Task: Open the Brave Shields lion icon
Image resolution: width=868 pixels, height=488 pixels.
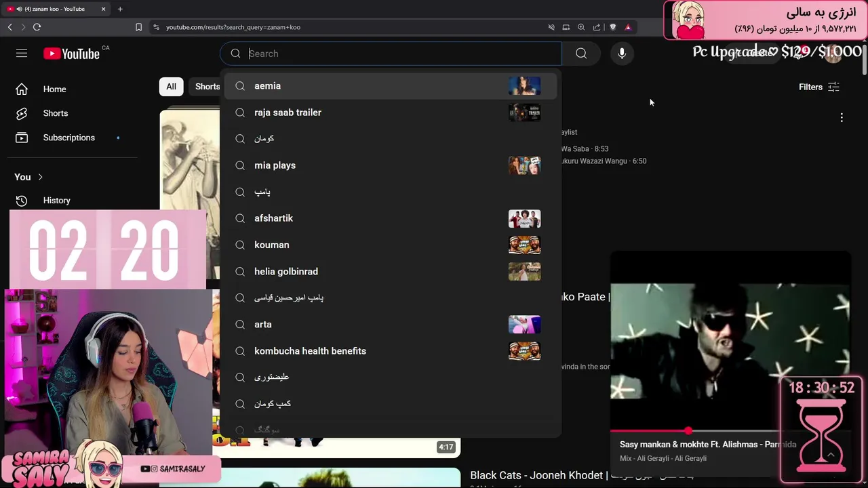Action: pos(613,27)
